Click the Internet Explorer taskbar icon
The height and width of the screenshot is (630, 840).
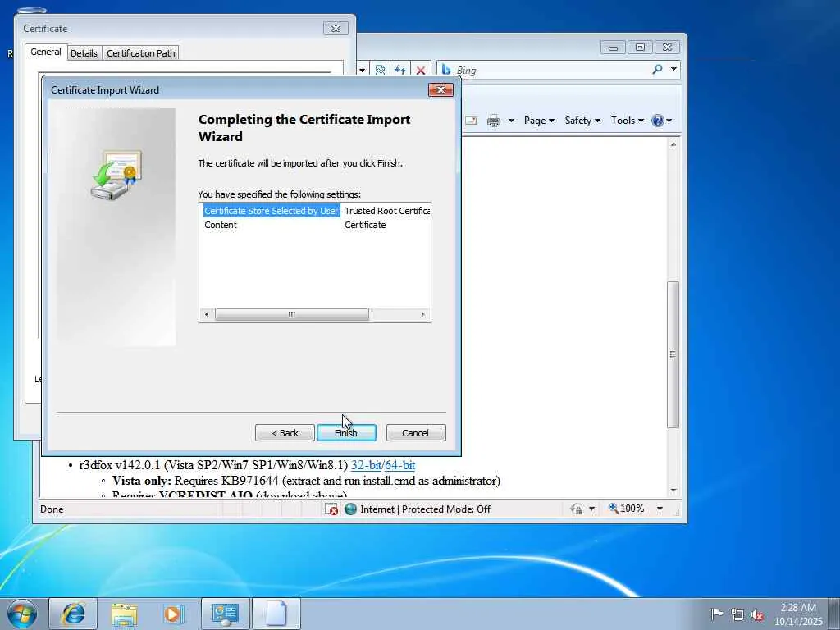pos(73,614)
